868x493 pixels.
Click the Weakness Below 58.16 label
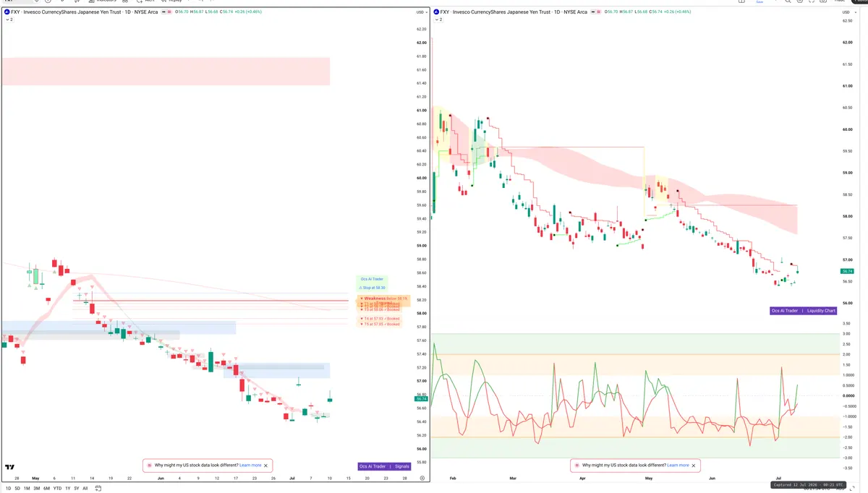point(384,298)
